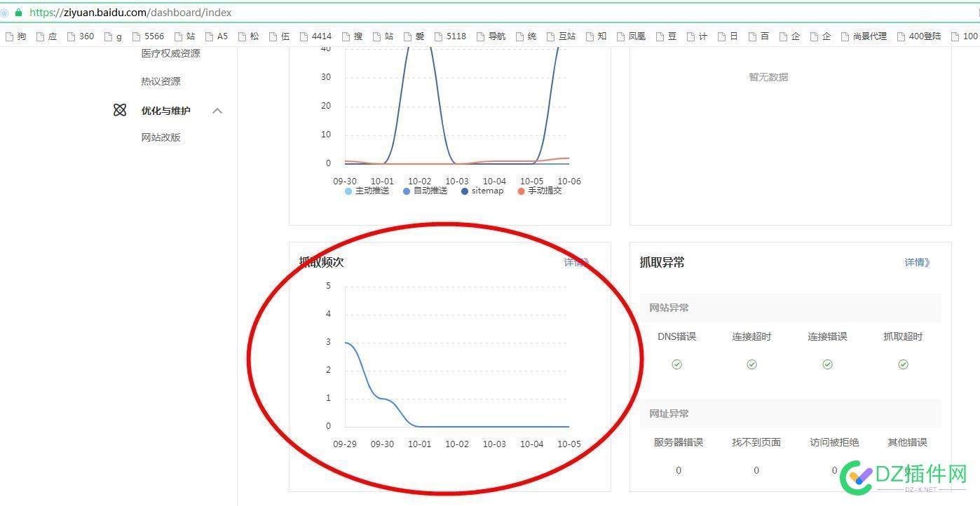Image resolution: width=980 pixels, height=506 pixels.
Task: Open the 互站 bookmark
Action: [x=561, y=36]
